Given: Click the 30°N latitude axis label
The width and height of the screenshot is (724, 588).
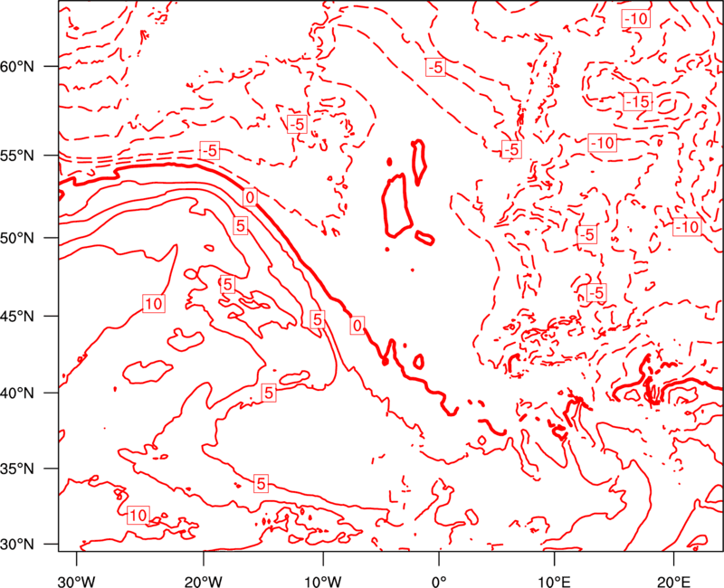Looking at the screenshot, I should click(17, 545).
